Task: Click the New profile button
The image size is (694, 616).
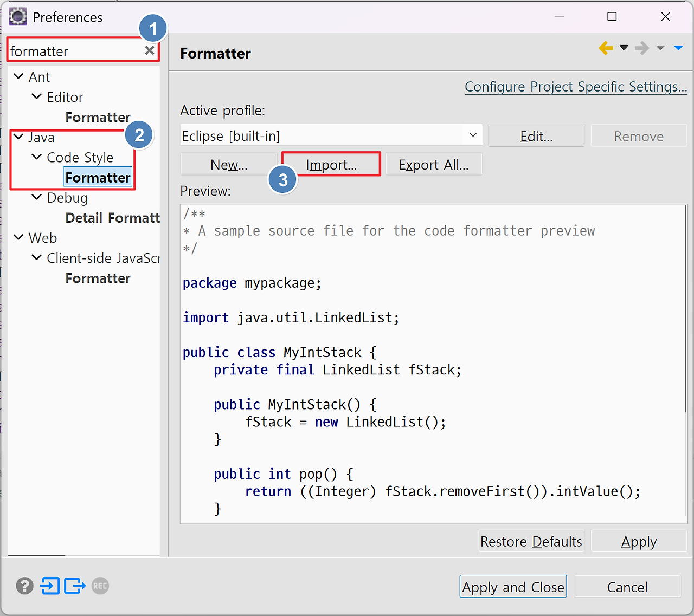Action: 228,164
